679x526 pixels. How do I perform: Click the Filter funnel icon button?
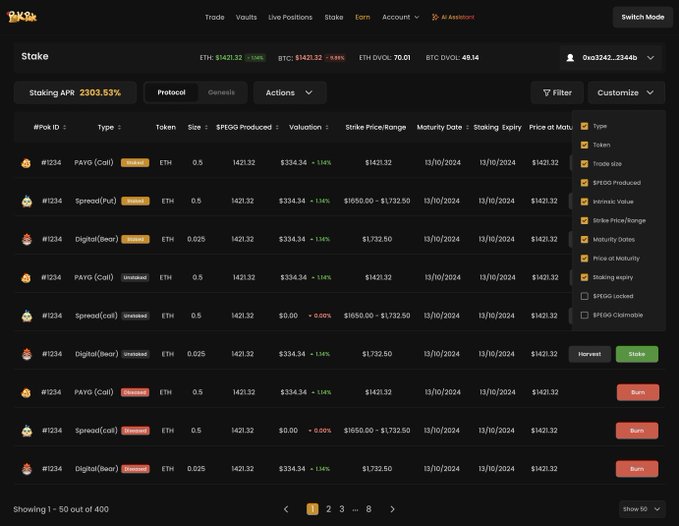[x=557, y=93]
